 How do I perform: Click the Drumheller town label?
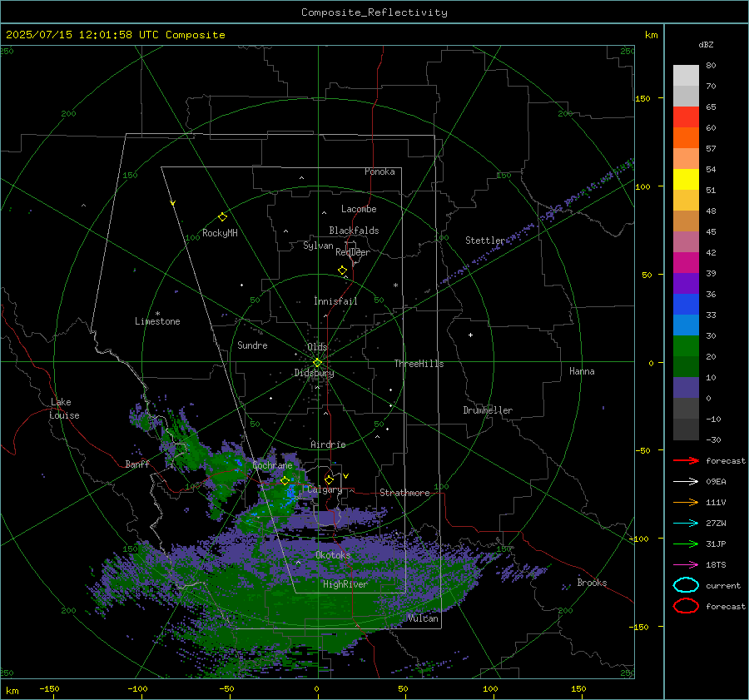[x=488, y=410]
